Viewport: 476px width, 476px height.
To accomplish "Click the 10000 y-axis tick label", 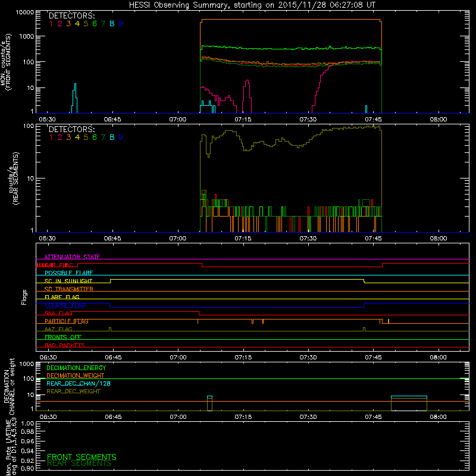I will [x=25, y=12].
